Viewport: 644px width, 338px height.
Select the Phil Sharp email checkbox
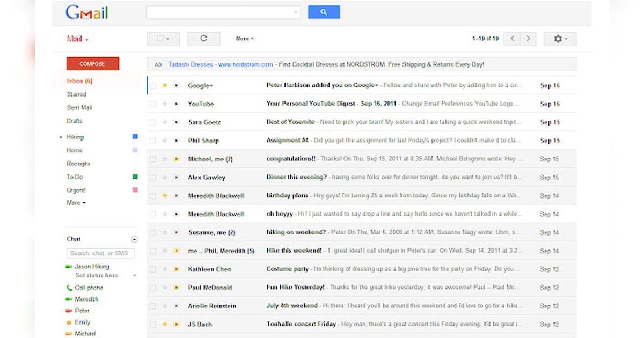click(153, 141)
